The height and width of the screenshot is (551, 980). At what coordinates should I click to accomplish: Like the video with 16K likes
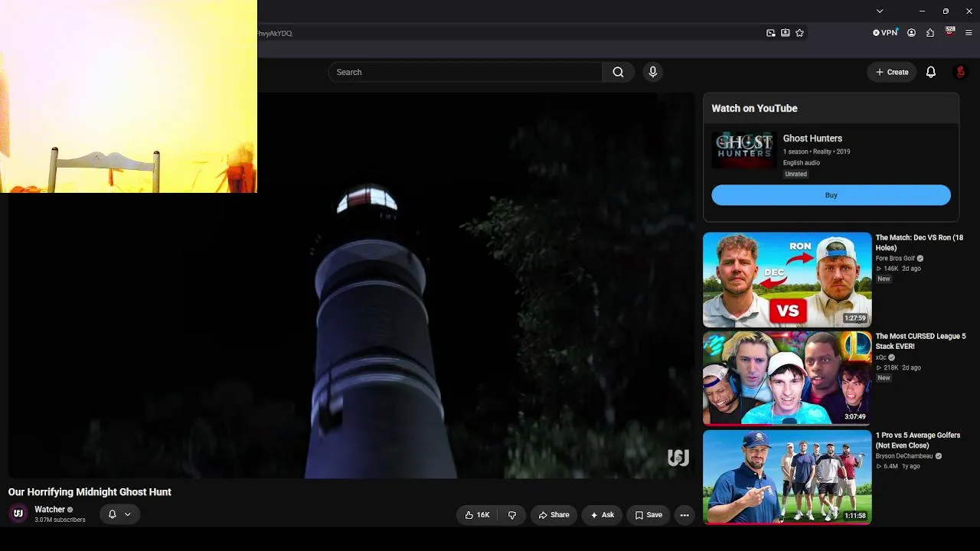click(477, 515)
